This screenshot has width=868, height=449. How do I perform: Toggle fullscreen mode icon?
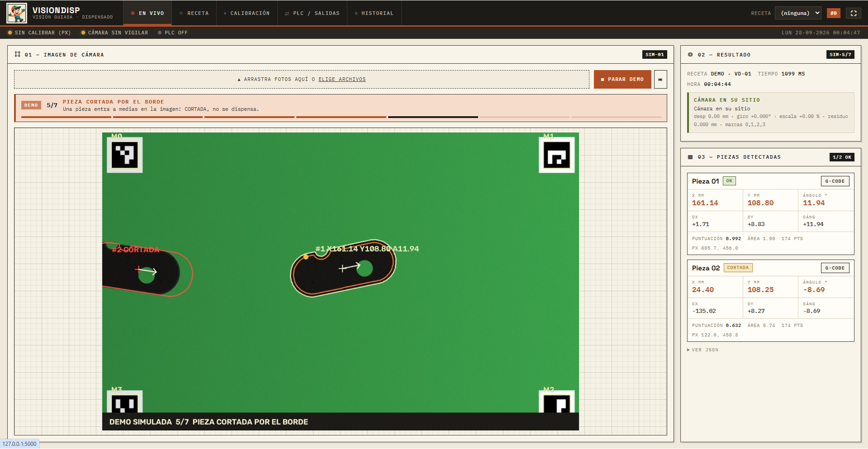(854, 13)
